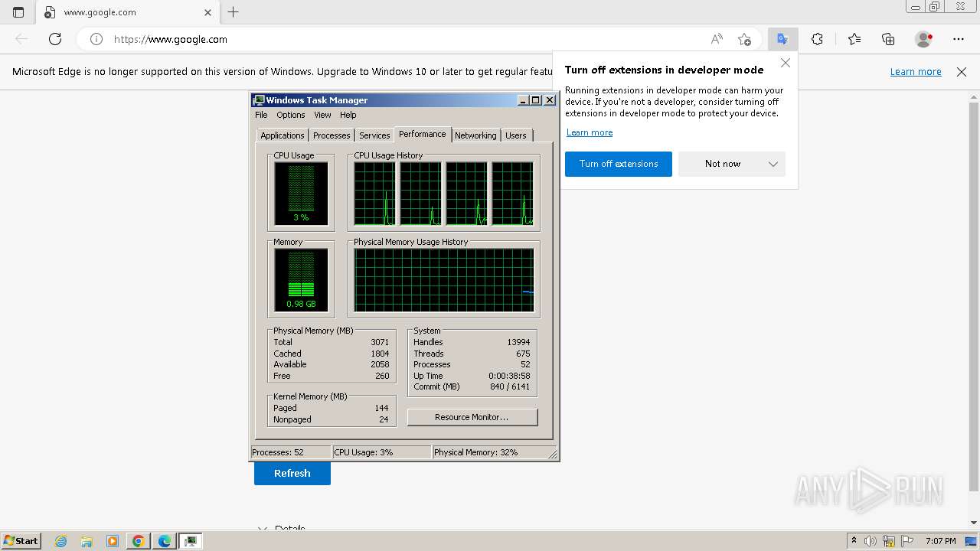The image size is (980, 551).
Task: Show hidden tray icons arrow
Action: click(x=854, y=541)
